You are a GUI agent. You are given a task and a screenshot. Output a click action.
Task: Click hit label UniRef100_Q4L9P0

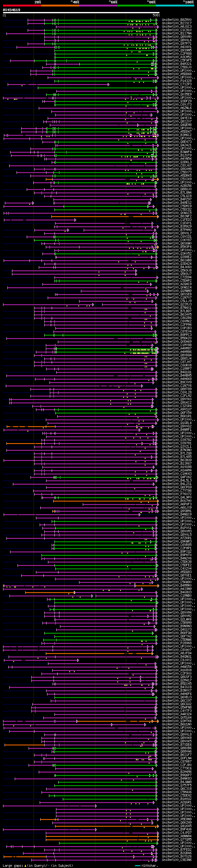176,497
